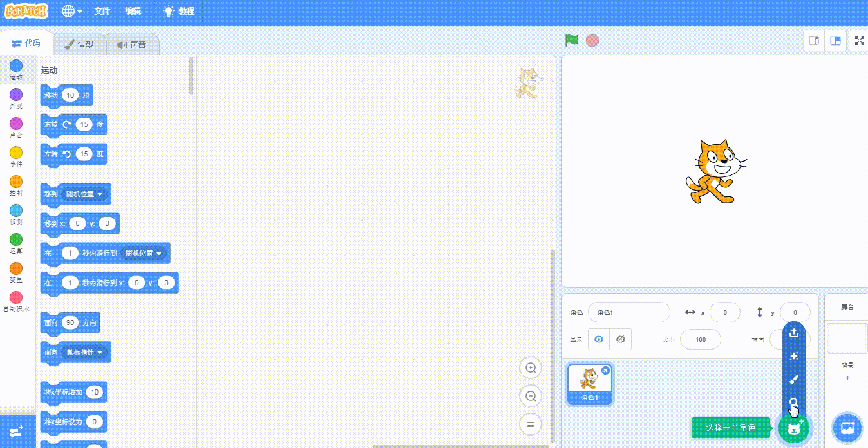868x448 pixels.
Task: Click the red stop button
Action: 592,41
